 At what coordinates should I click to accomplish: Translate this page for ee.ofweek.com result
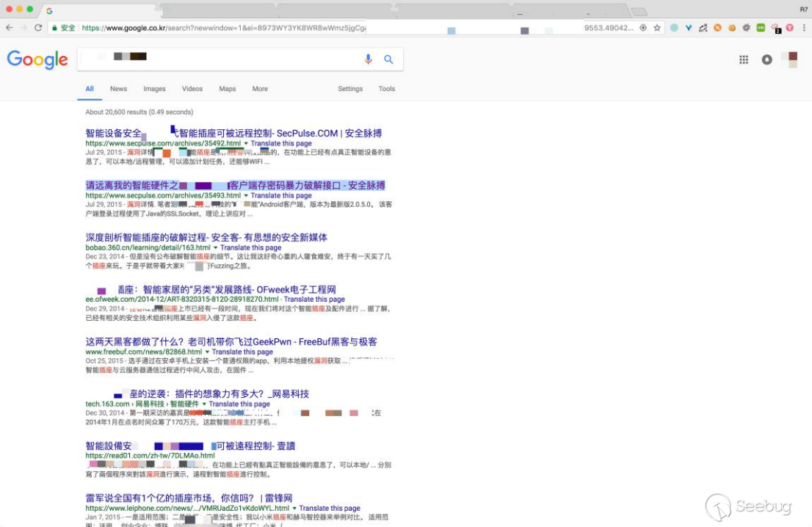click(x=314, y=299)
